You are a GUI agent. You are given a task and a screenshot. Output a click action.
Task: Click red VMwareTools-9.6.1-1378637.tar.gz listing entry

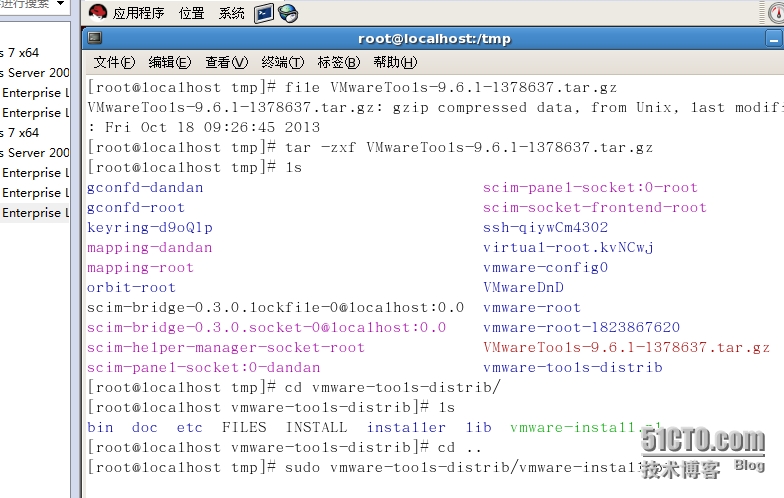coord(626,348)
